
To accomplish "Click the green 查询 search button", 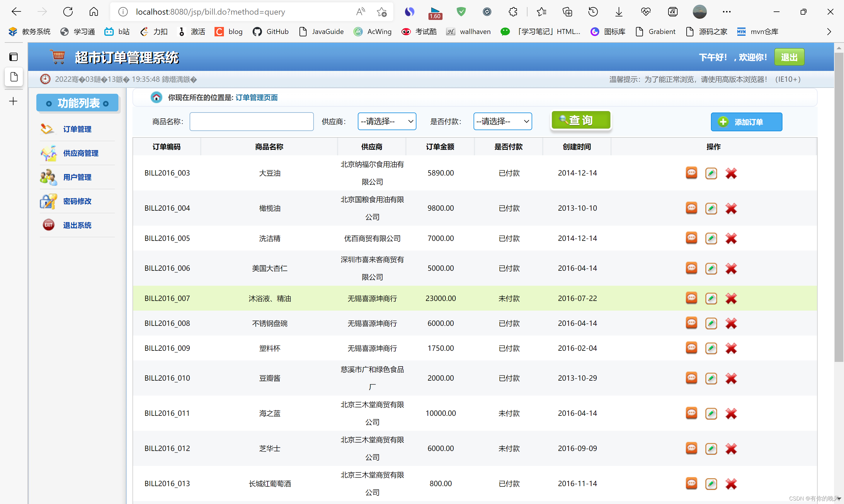I will [581, 120].
